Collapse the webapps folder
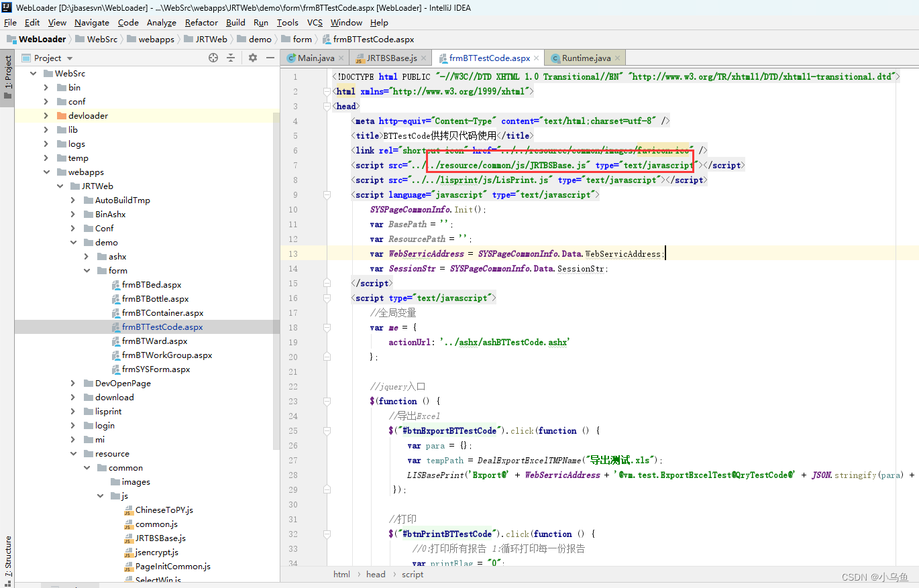The height and width of the screenshot is (588, 919). (x=46, y=172)
